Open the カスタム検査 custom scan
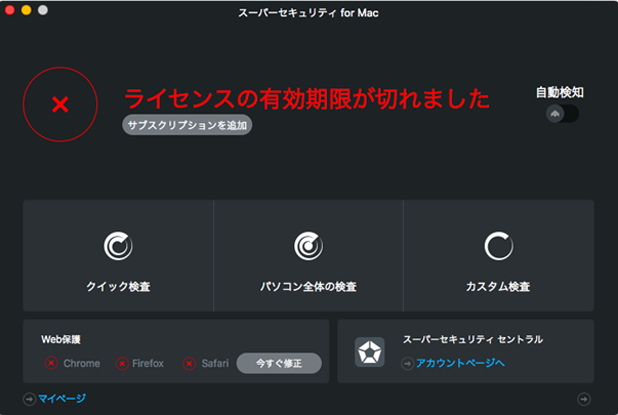The width and height of the screenshot is (618, 415). pyautogui.click(x=499, y=255)
